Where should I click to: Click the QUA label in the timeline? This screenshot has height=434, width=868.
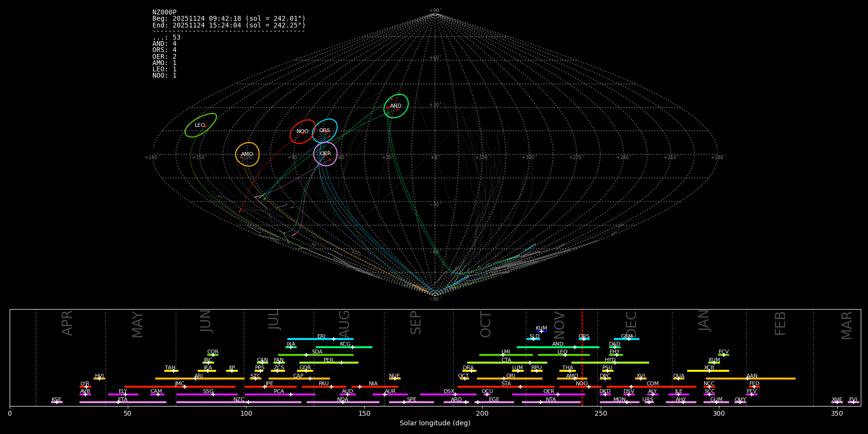[x=679, y=376]
